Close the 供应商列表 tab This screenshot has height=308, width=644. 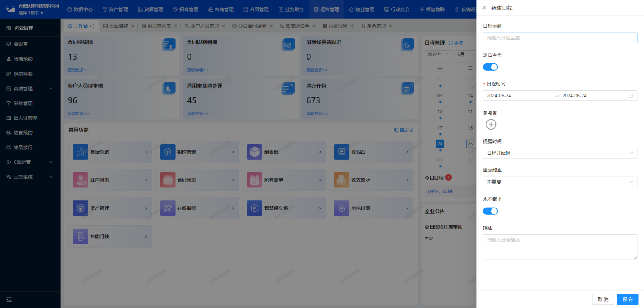tap(175, 26)
